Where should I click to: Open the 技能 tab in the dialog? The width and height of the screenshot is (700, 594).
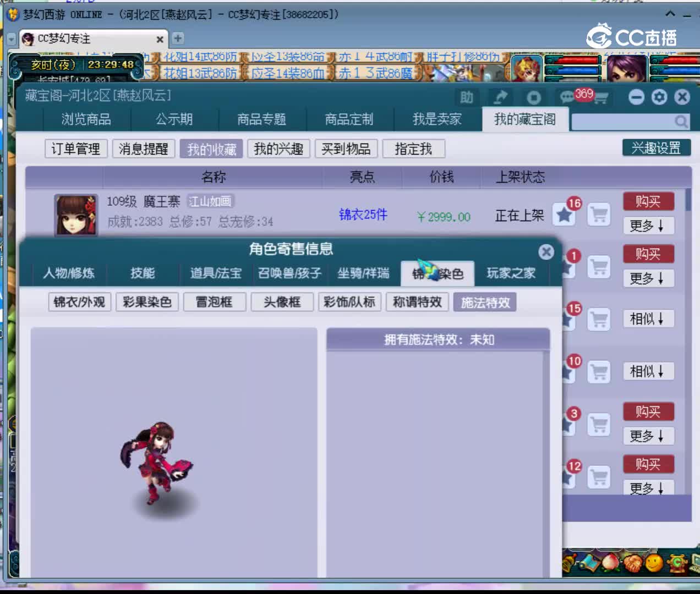coord(143,273)
